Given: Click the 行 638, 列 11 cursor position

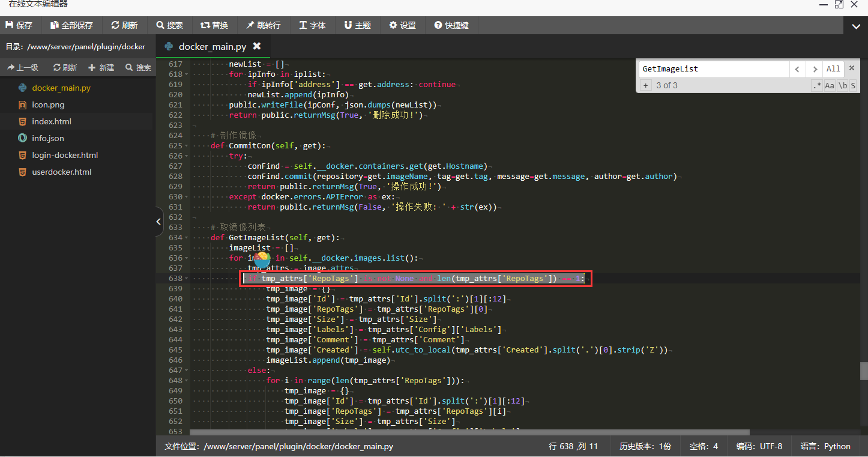Looking at the screenshot, I should tap(573, 446).
